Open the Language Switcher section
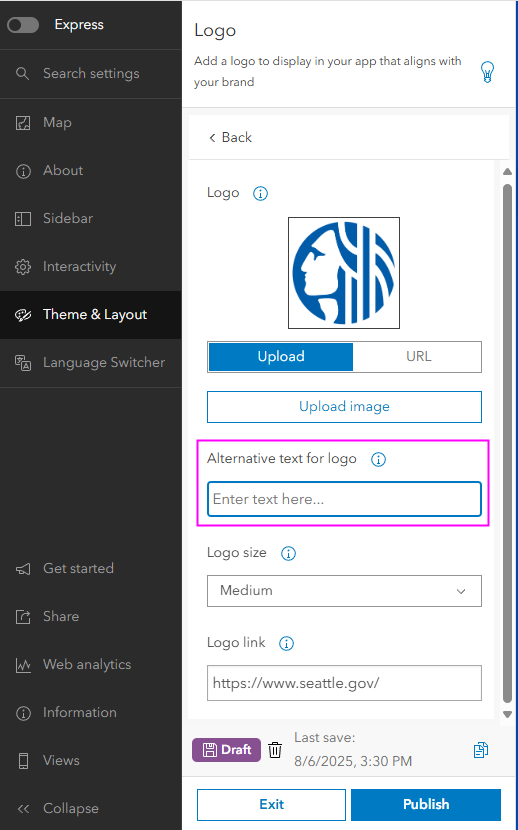The height and width of the screenshot is (830, 518). tap(90, 363)
